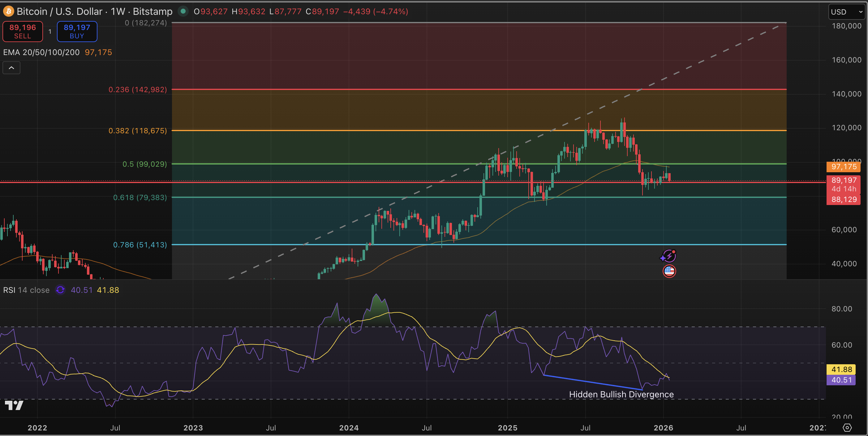Image resolution: width=868 pixels, height=436 pixels.
Task: Click the order quantity 1 field
Action: coord(50,31)
